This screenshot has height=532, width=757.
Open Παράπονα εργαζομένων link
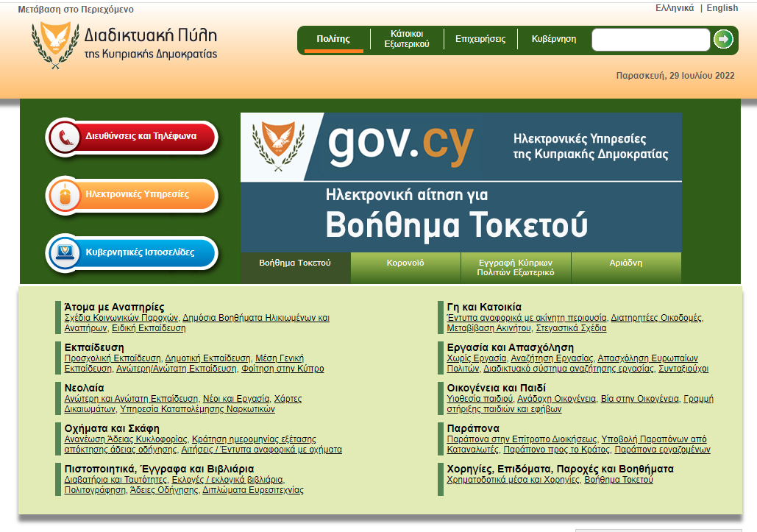[662, 450]
